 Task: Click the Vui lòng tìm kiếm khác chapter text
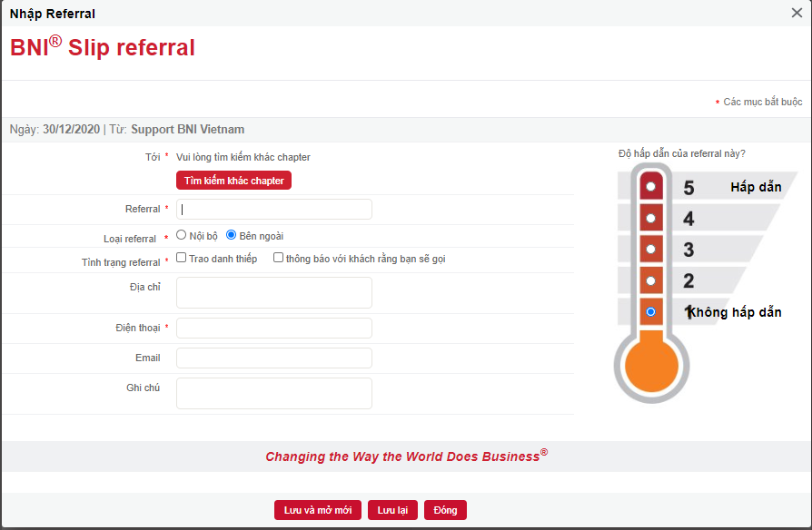tap(243, 157)
